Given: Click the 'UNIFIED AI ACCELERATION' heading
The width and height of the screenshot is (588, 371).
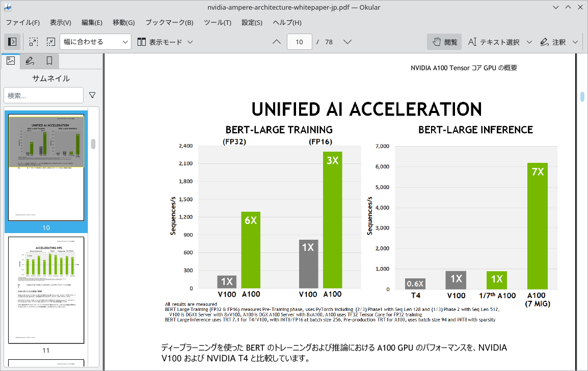Looking at the screenshot, I should tap(366, 109).
